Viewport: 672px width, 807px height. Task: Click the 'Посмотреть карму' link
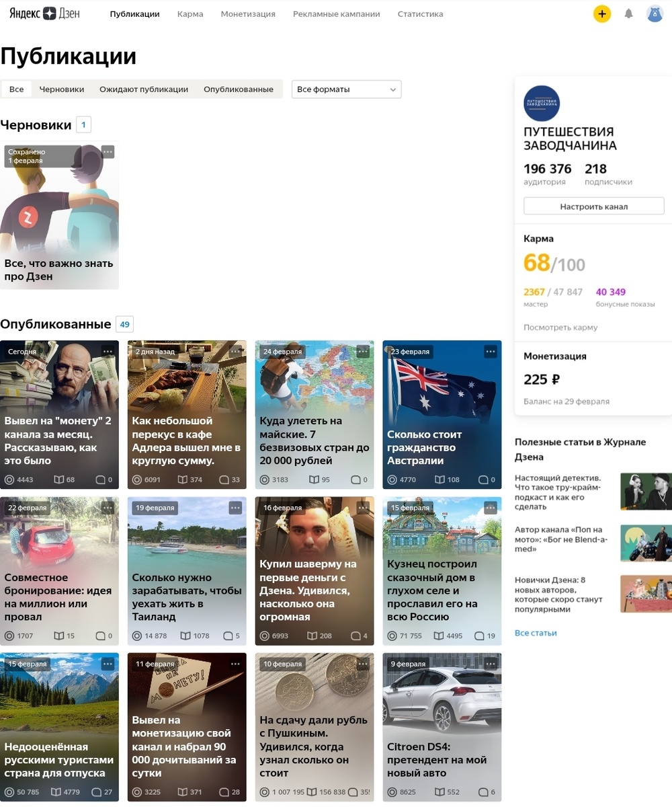(x=560, y=328)
